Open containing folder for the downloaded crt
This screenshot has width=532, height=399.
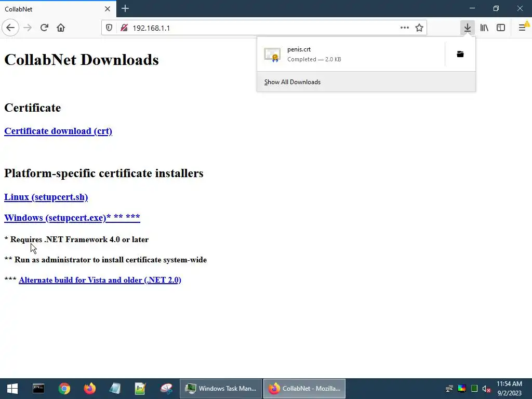click(x=460, y=54)
